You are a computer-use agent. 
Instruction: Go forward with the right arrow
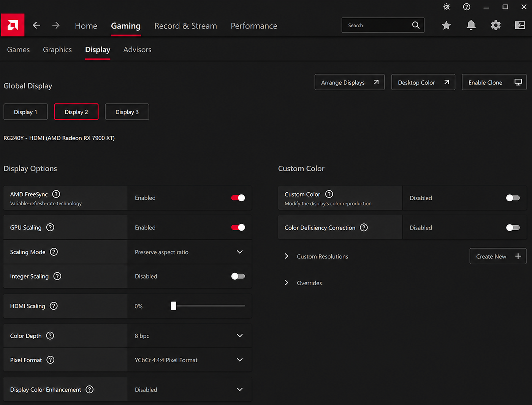click(56, 25)
